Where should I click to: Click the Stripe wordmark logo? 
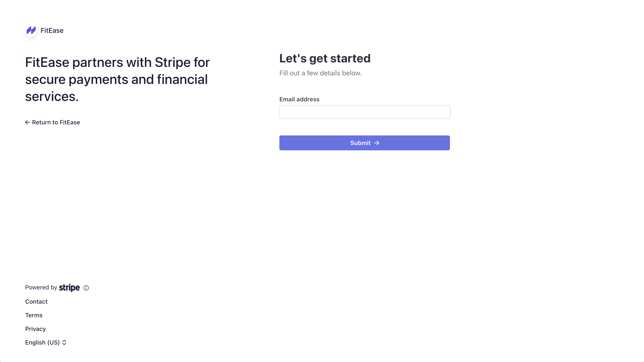[x=69, y=288]
